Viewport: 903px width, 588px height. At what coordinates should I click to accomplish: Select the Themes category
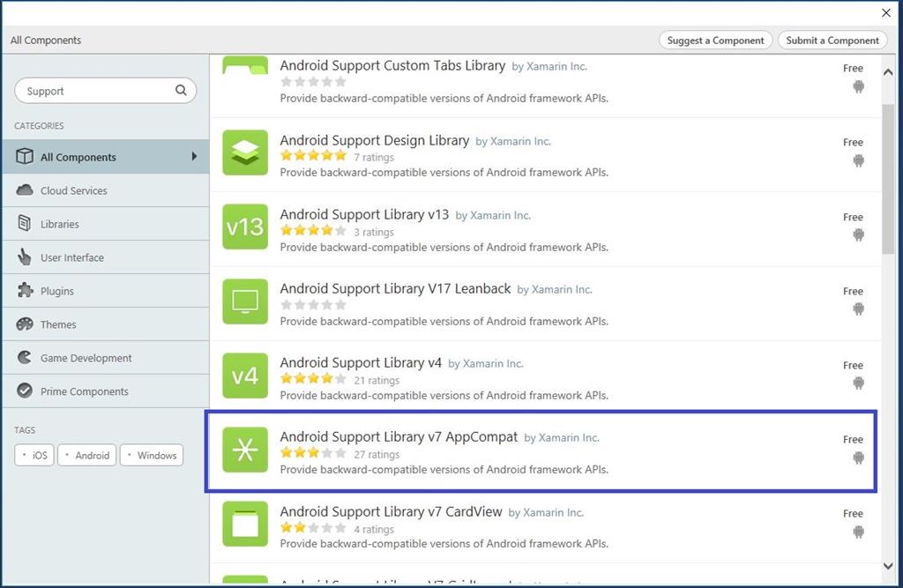106,324
